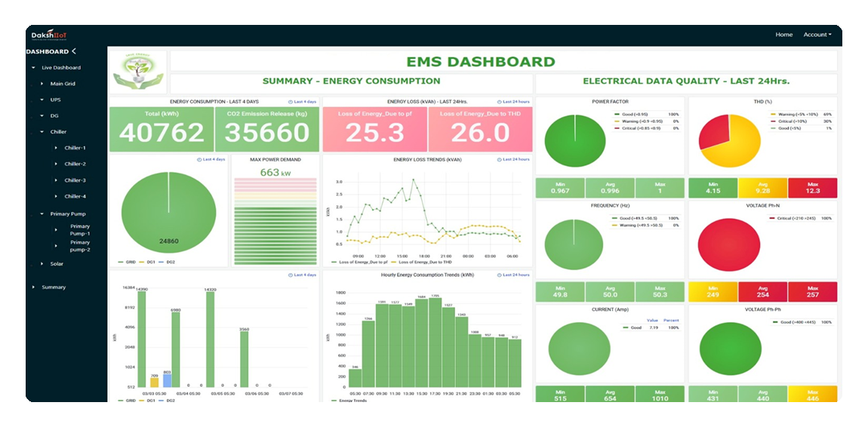Click clock icon on Energy Consumption panel

pyautogui.click(x=290, y=101)
